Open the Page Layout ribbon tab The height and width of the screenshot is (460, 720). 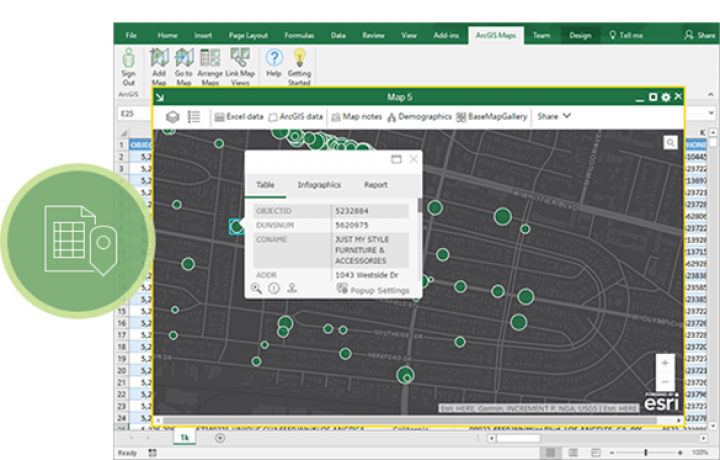248,35
